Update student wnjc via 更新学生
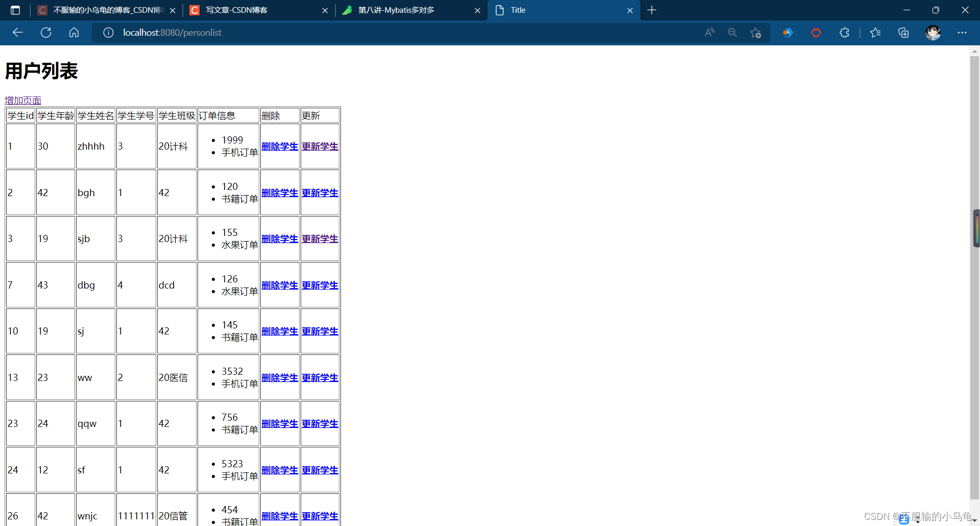This screenshot has height=526, width=980. pyautogui.click(x=320, y=516)
